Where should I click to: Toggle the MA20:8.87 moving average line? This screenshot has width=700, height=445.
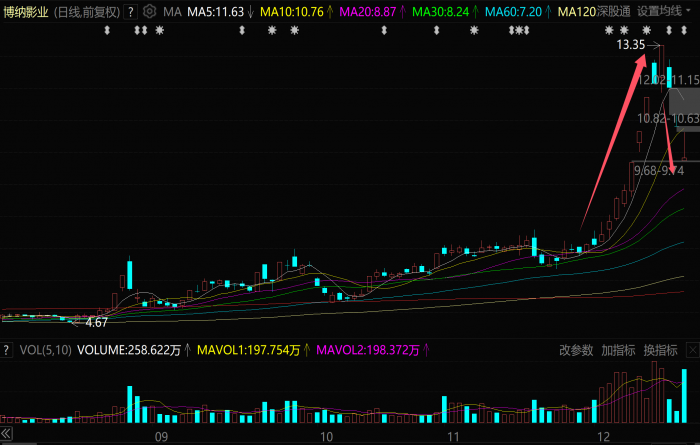click(368, 12)
